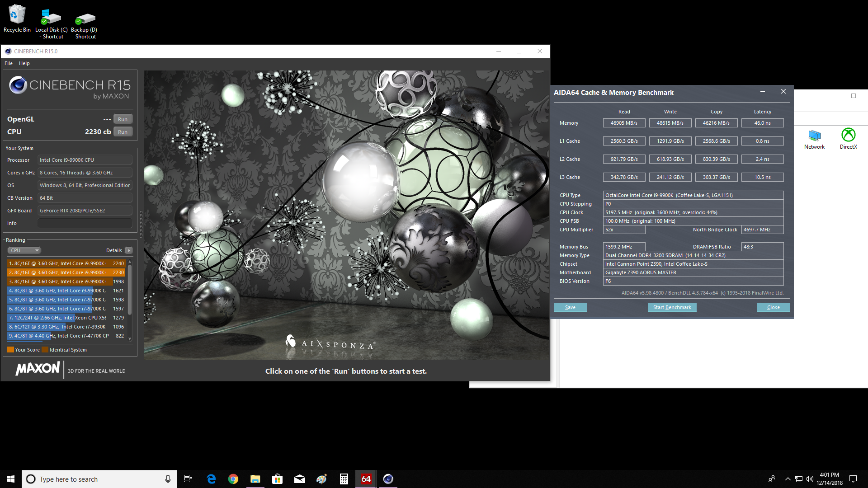Select the i7-9700K row scoring 1598
Viewport: 868px width, 488px height.
66,300
